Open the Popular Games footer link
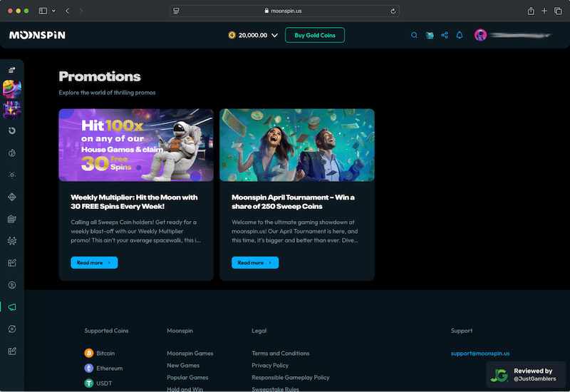Viewport: 570px width, 392px height. 187,378
